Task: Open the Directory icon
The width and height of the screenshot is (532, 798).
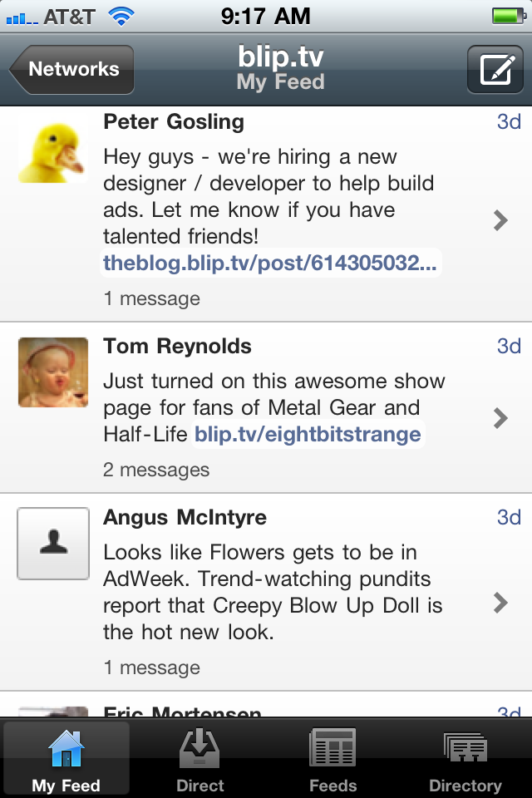Action: [465, 748]
